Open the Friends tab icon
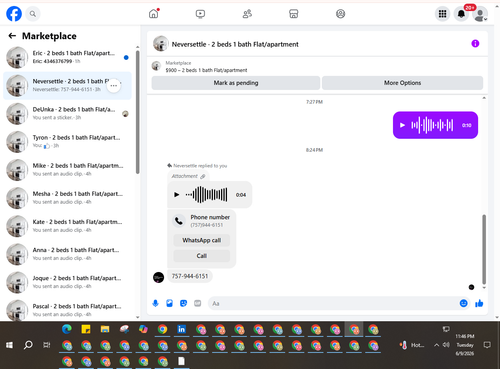The image size is (500, 369). (247, 14)
